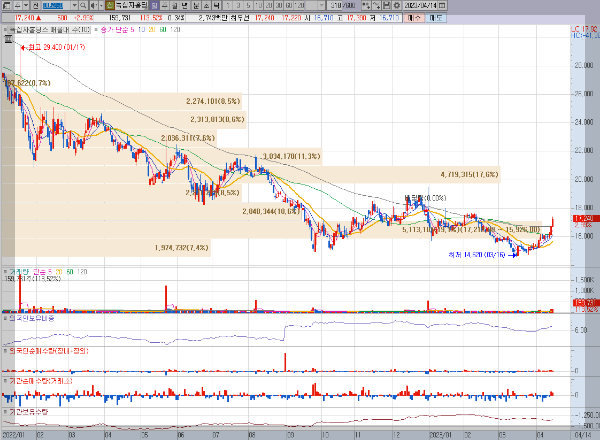
Task: Click the volume profile label 1,974,732(7.4%)
Action: (182, 248)
